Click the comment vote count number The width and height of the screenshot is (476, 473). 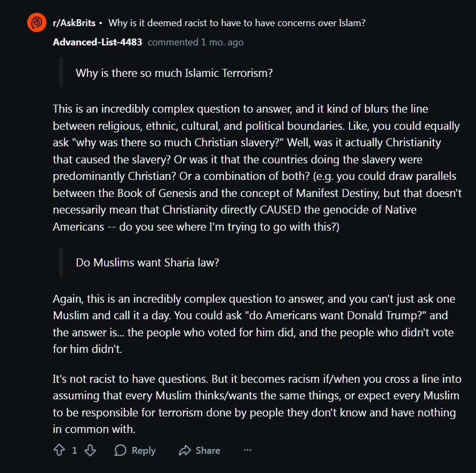[x=75, y=450]
